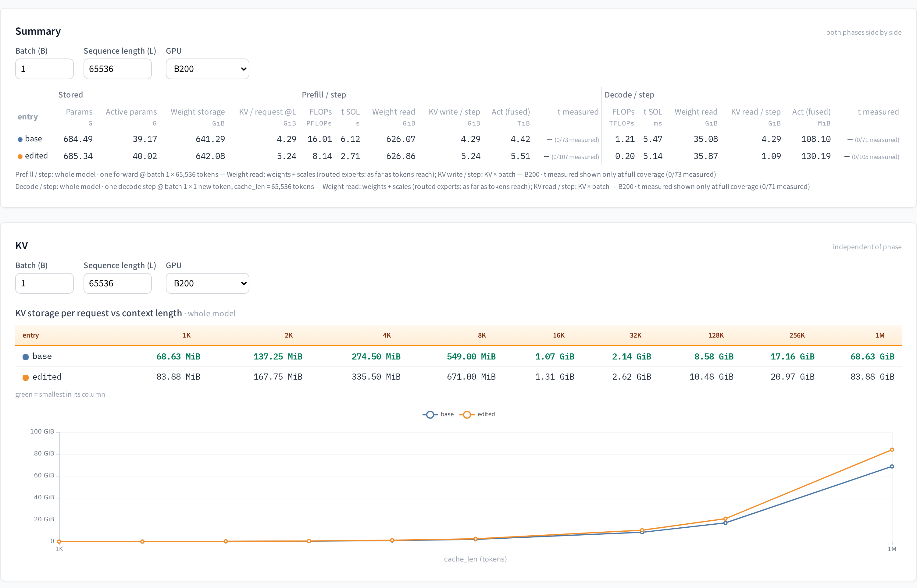Image resolution: width=917 pixels, height=588 pixels.
Task: Click the Decode / step group heading
Action: click(x=629, y=95)
